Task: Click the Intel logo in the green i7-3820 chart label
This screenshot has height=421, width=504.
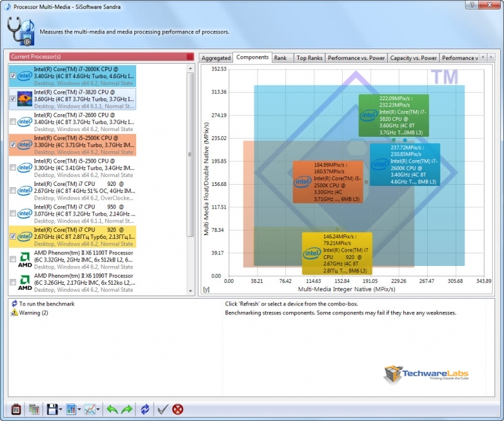Action: click(x=369, y=115)
